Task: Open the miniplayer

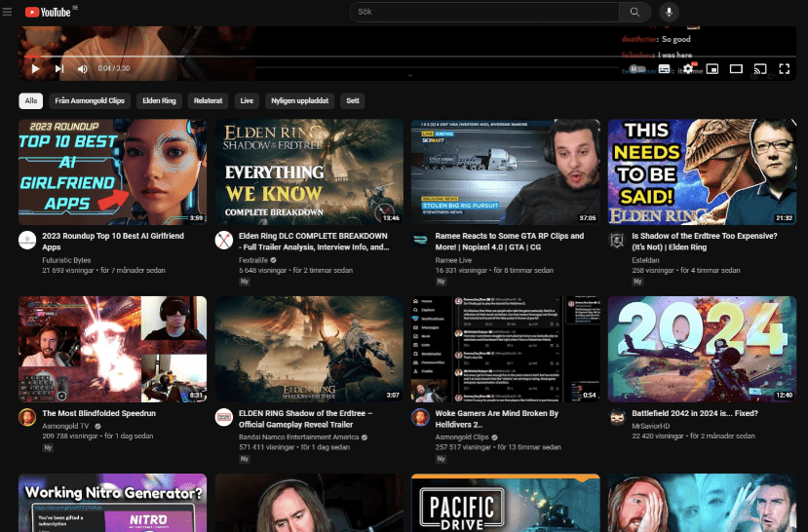Action: [x=712, y=69]
